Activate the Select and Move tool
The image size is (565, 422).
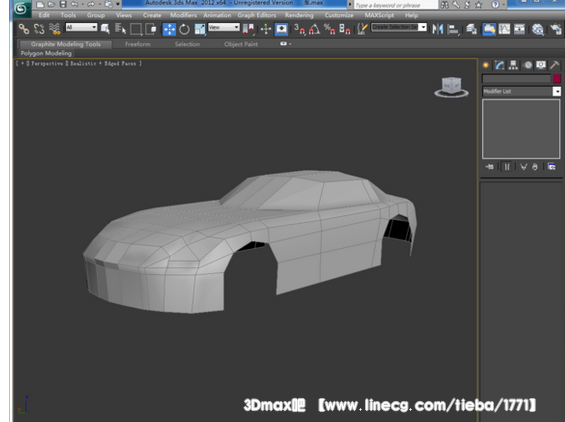[x=169, y=29]
